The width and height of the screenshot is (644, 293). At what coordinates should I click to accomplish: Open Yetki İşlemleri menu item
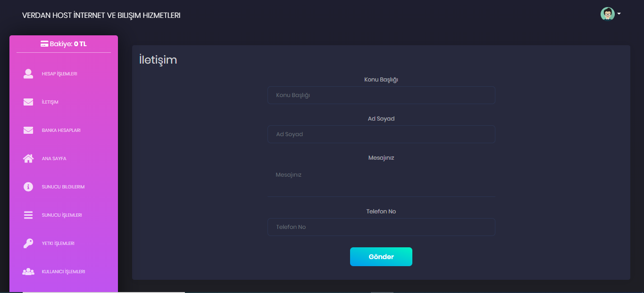click(64, 244)
